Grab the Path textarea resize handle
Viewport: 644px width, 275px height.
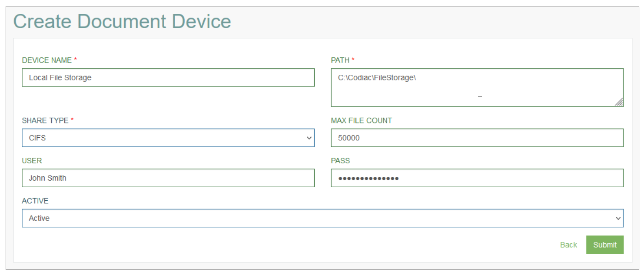(x=619, y=102)
